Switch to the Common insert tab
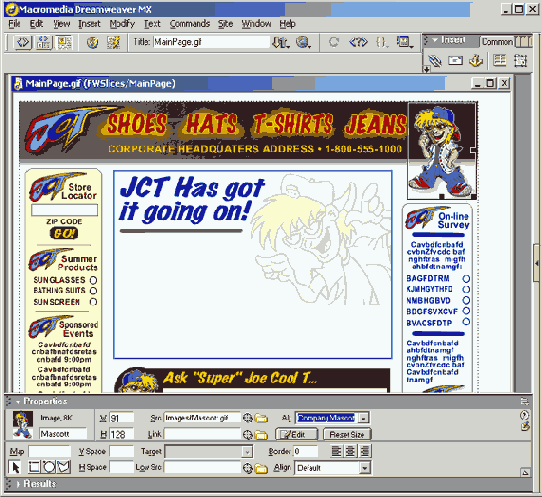542x497 pixels. pyautogui.click(x=497, y=42)
